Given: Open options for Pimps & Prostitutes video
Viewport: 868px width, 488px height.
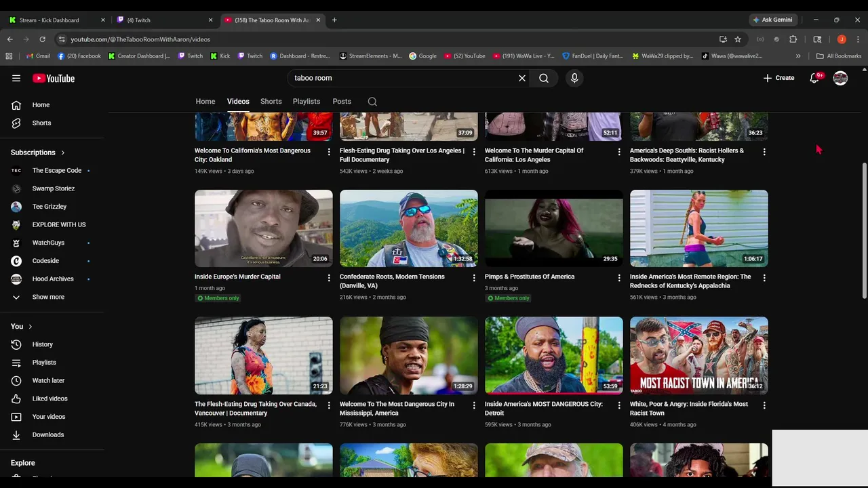Looking at the screenshot, I should 619,278.
